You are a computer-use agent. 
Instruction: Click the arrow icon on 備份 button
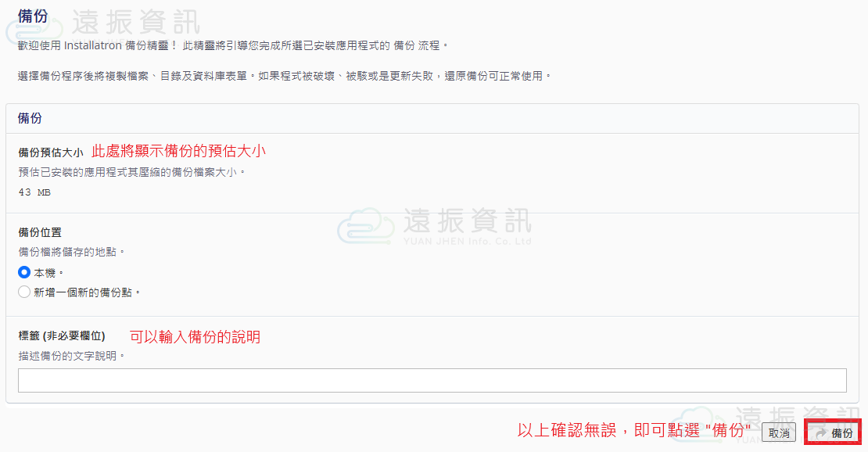820,432
